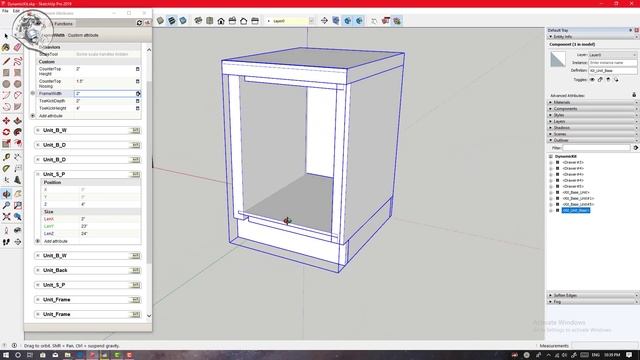Open details icon for ToeKickDepth row
640x360 pixels.
pos(138,101)
